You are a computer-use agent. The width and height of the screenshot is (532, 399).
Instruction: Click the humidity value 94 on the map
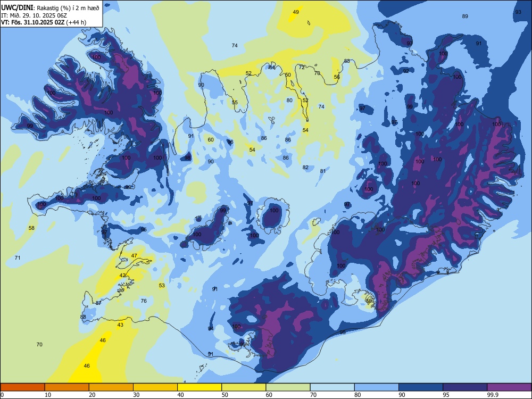[211, 329]
